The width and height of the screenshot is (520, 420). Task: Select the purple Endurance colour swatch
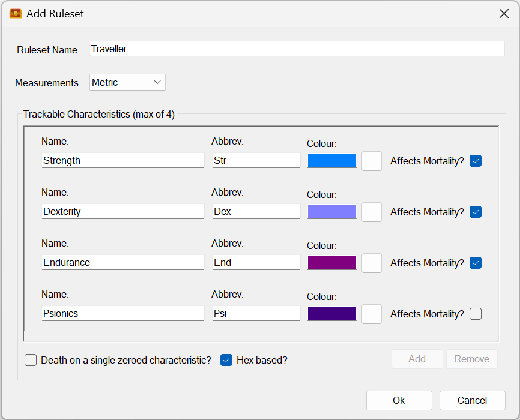pyautogui.click(x=331, y=262)
